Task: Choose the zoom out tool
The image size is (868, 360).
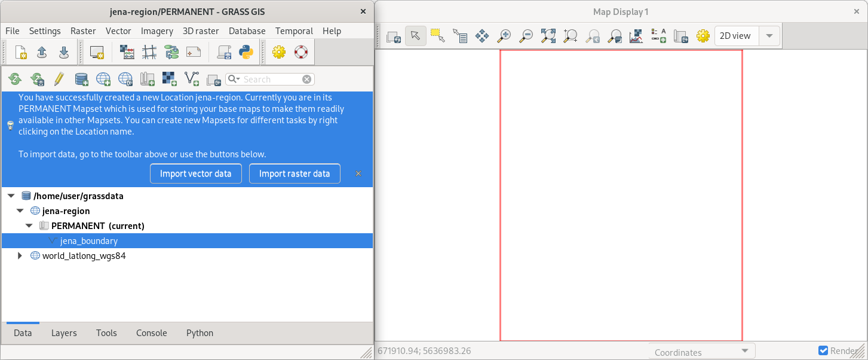Action: pos(526,36)
